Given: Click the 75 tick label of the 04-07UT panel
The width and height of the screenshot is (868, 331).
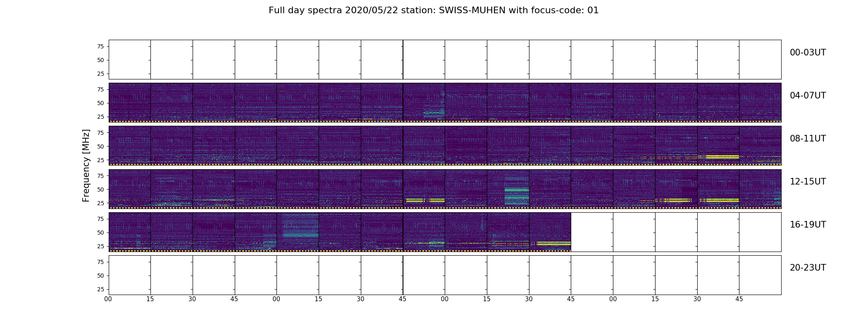Looking at the screenshot, I should (x=100, y=89).
